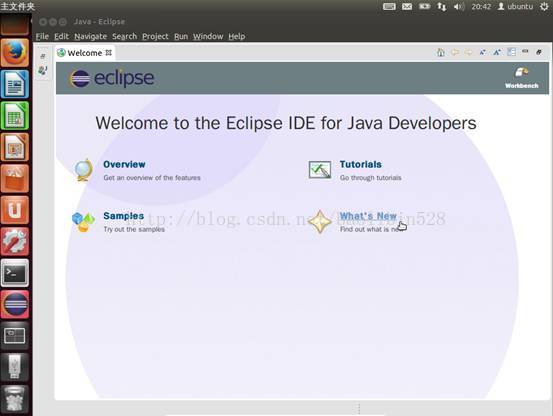This screenshot has height=416, width=553.
Task: Click the keyboard indicator in top panel
Action: (x=389, y=6)
